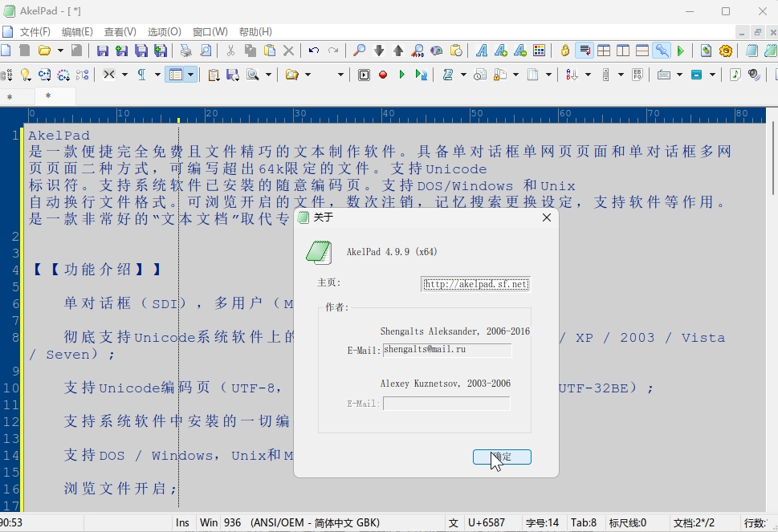Screen dimensions: 778x532
Task: Open Print Preview from the toolbar
Action: (206, 50)
